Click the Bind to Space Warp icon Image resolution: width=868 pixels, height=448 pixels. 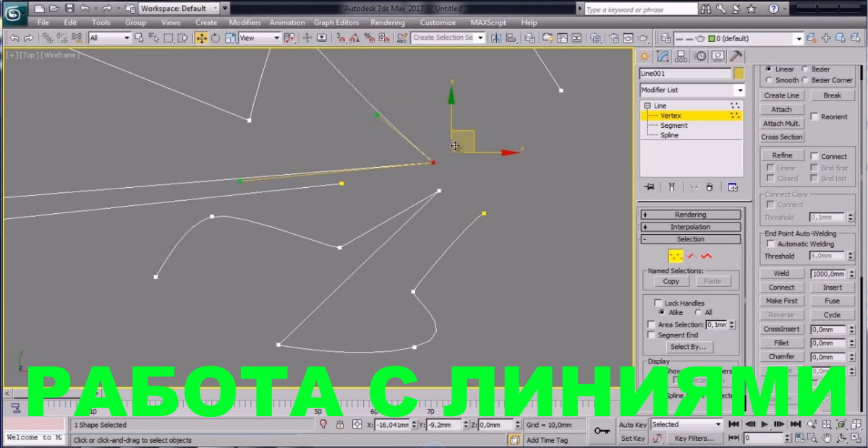pos(77,38)
